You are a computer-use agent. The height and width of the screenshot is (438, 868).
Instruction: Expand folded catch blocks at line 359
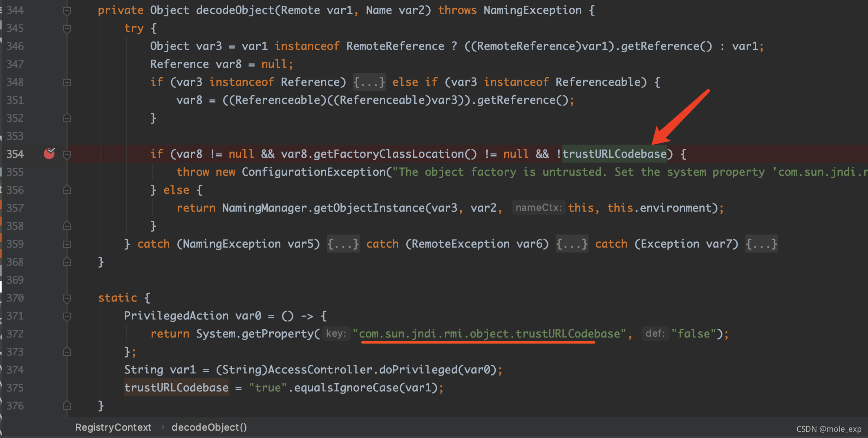point(67,244)
